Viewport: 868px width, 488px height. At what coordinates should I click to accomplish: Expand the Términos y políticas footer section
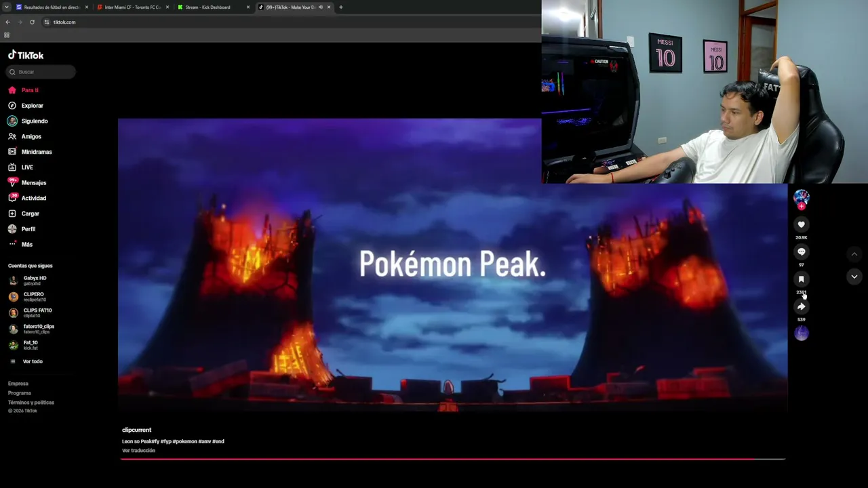pyautogui.click(x=31, y=403)
